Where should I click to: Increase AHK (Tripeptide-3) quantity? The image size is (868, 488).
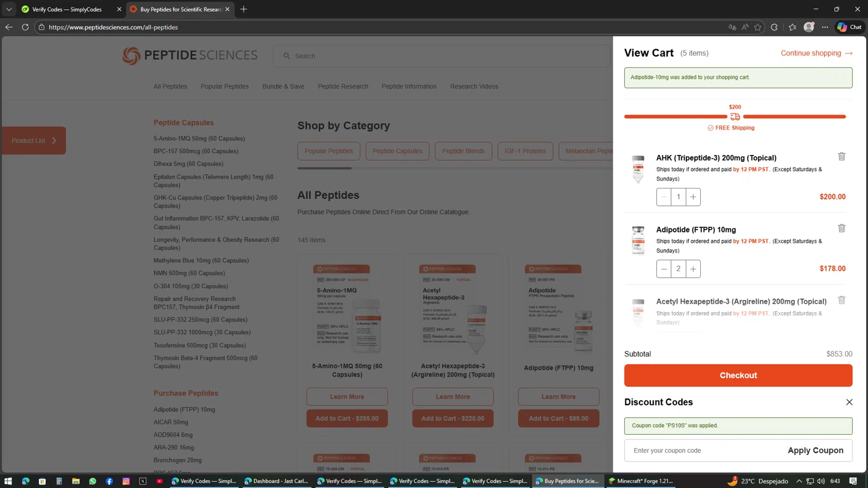click(693, 197)
